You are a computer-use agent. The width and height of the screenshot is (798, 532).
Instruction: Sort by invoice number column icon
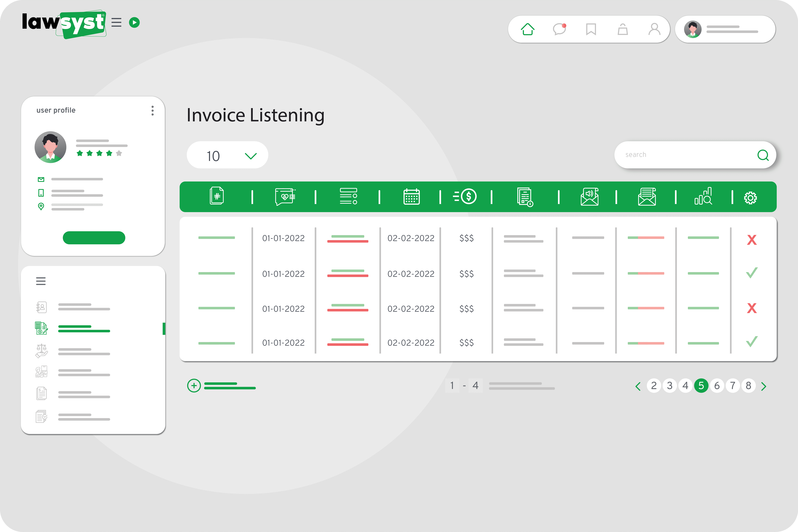(217, 196)
